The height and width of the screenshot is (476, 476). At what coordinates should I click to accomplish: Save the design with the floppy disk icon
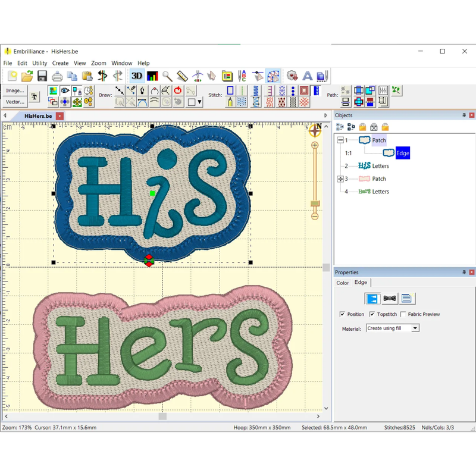click(42, 76)
